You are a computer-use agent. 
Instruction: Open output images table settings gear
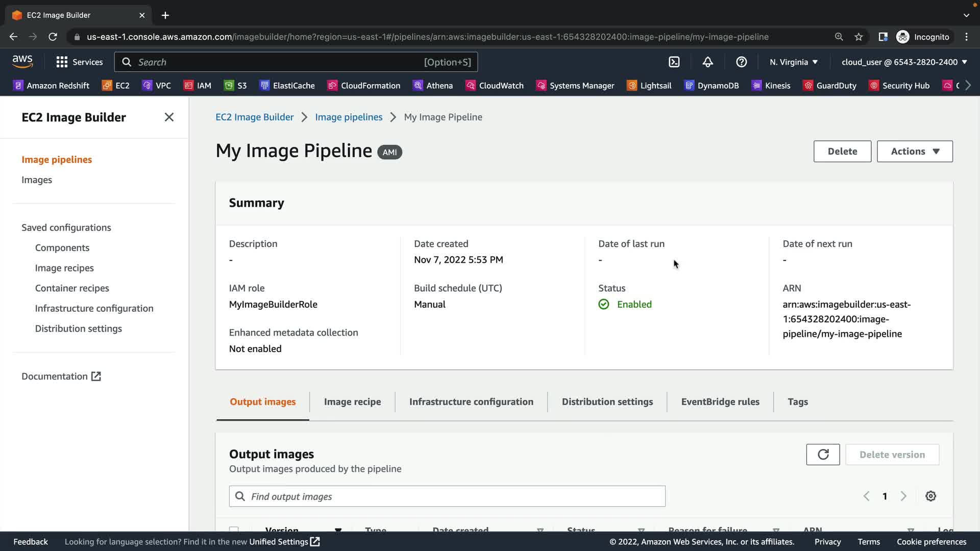click(930, 496)
